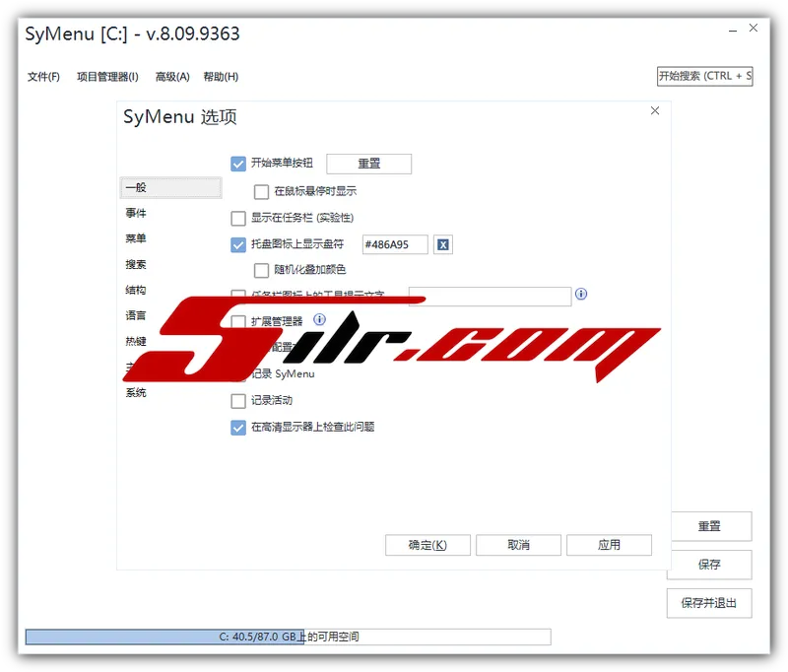Close the SyMenu main window
Image resolution: width=788 pixels, height=672 pixels.
[x=754, y=29]
